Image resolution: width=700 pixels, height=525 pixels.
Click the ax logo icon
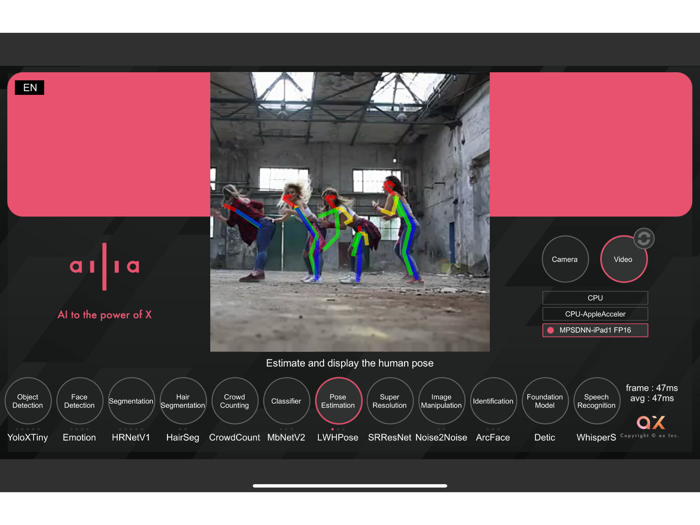(651, 422)
